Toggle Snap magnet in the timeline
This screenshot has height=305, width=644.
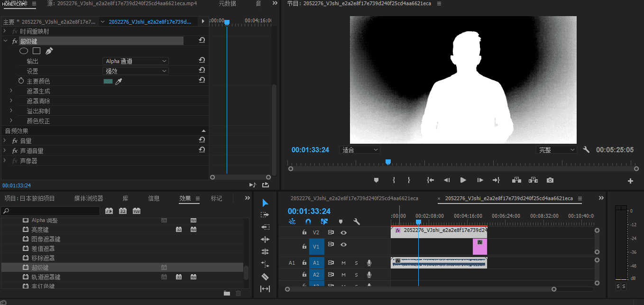[x=308, y=222]
